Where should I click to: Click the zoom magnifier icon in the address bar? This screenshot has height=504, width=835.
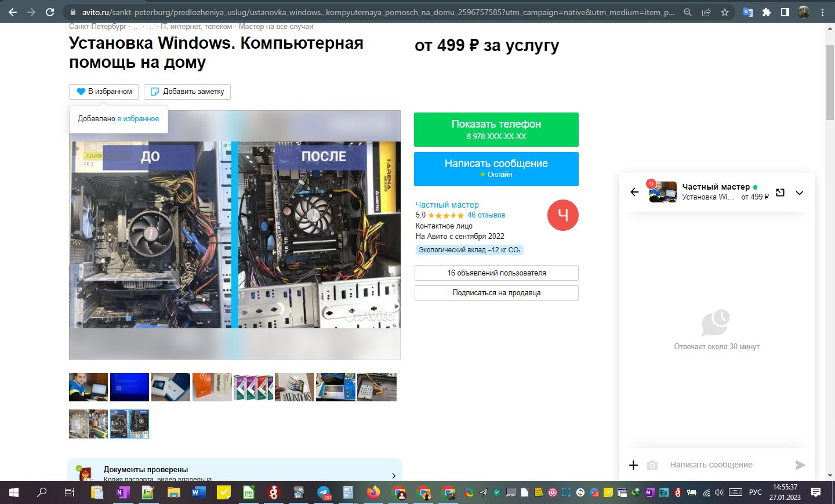click(x=688, y=12)
